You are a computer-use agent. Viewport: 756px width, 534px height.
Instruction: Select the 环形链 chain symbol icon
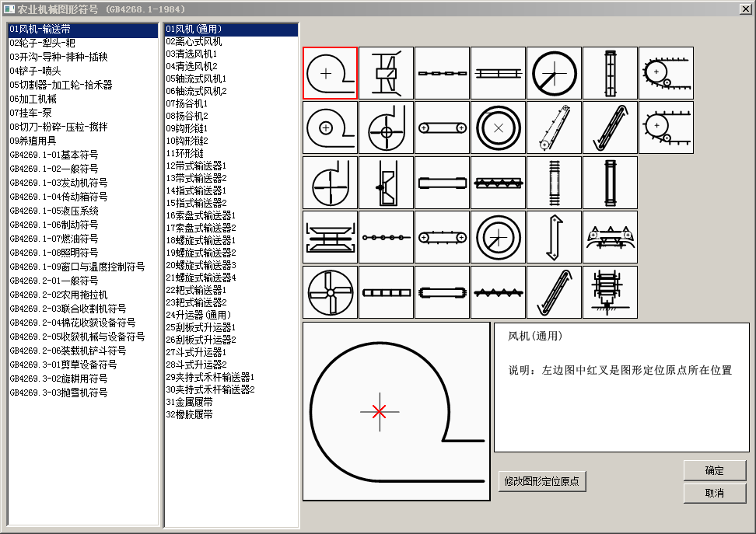pos(442,74)
